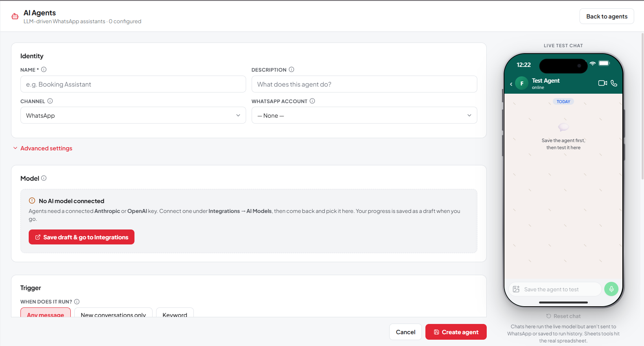The height and width of the screenshot is (346, 644).
Task: Click the Description input field
Action: click(x=364, y=84)
